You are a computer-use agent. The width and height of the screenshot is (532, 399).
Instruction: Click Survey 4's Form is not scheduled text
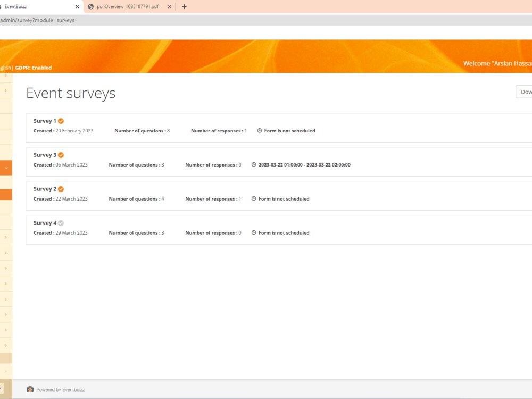(x=284, y=232)
